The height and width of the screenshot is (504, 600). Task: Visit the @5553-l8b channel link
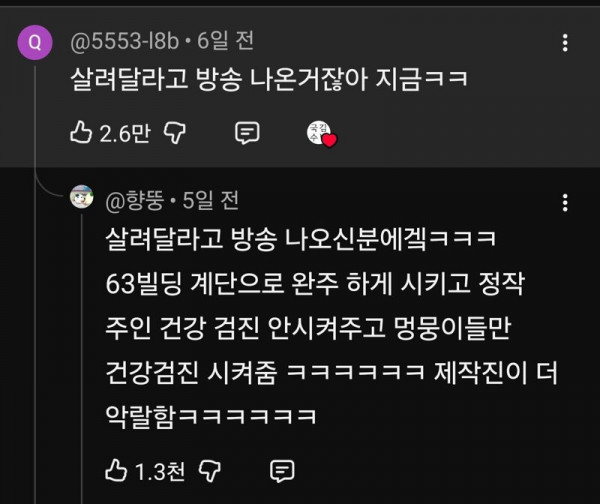124,41
